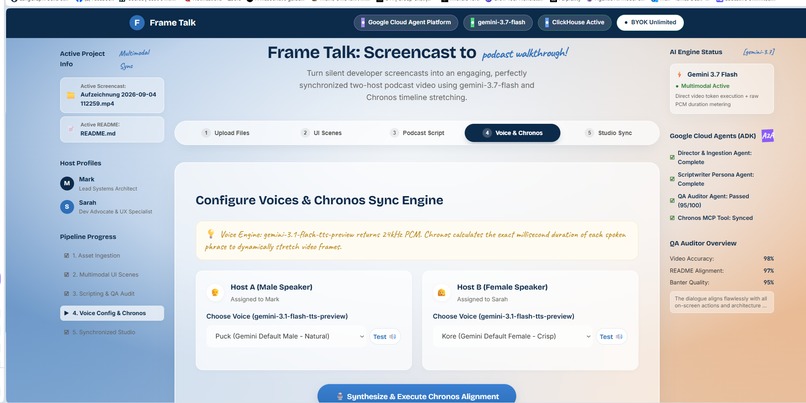This screenshot has height=403, width=806.
Task: Click the Active README file card
Action: [x=112, y=129]
